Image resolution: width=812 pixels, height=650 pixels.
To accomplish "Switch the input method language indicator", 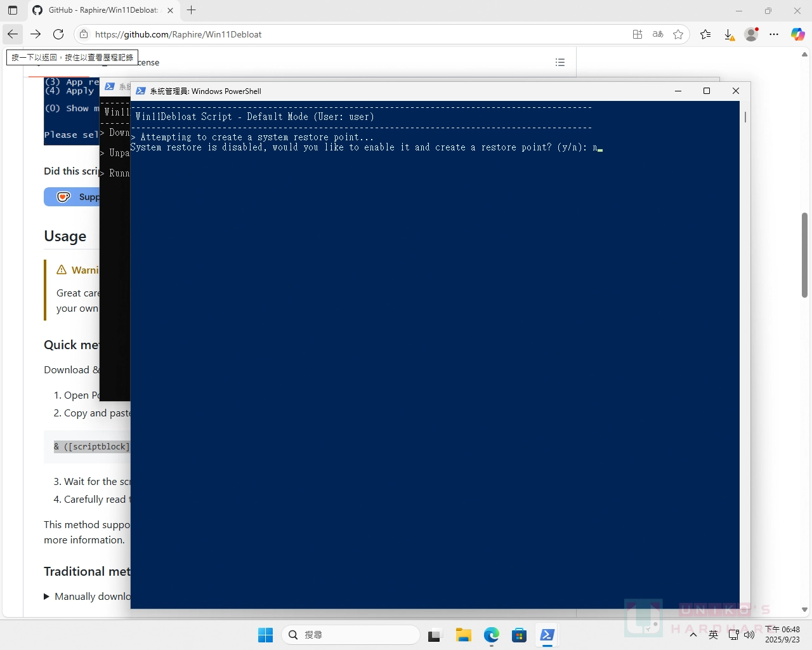I will pyautogui.click(x=713, y=635).
